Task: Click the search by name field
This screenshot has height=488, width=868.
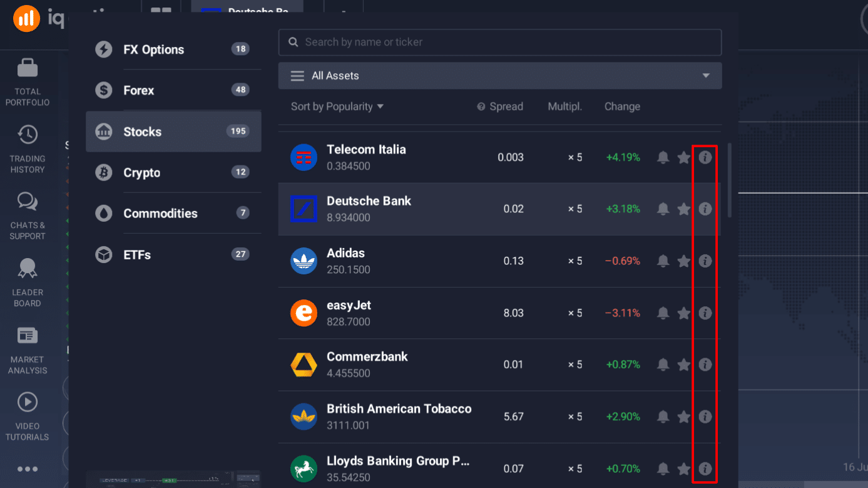Action: click(x=499, y=42)
